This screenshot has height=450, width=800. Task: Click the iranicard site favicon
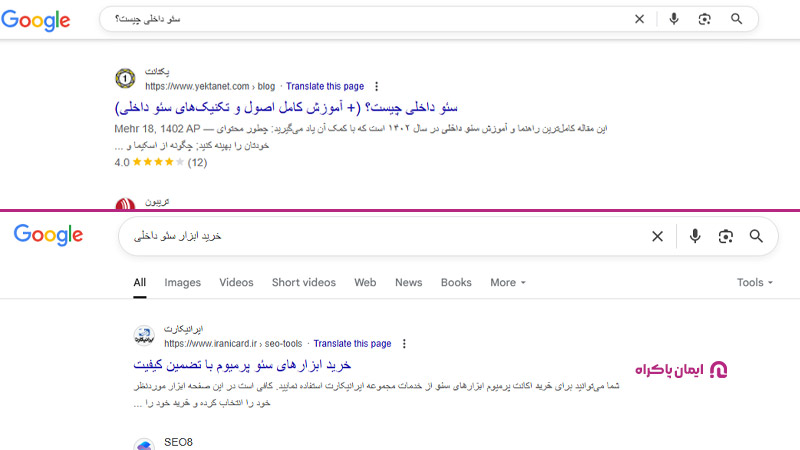[x=144, y=336]
